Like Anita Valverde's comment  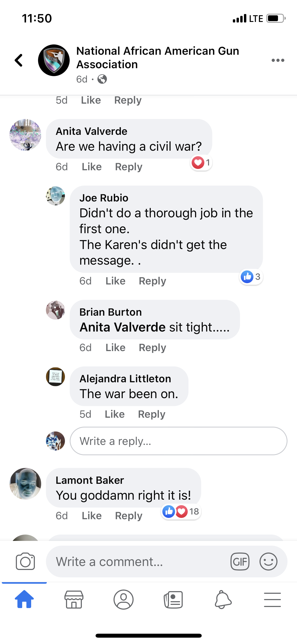[x=92, y=167]
